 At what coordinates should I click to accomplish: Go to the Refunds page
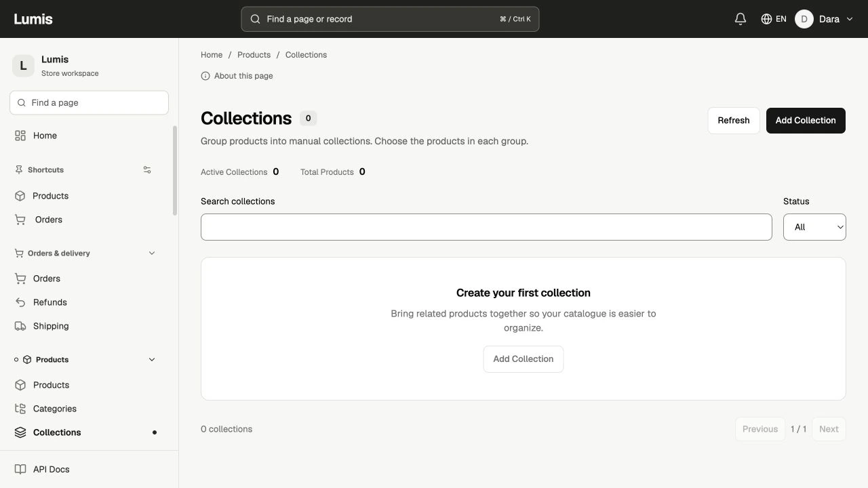[89, 302]
